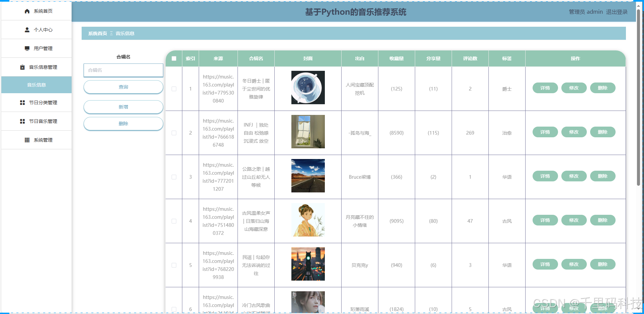
Task: Click the Bruce梁博 cell
Action: tap(360, 177)
